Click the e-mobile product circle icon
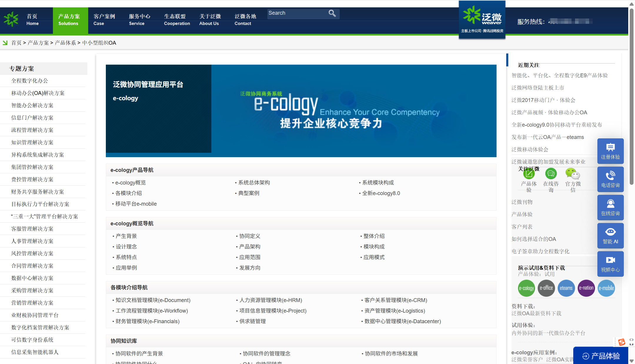635x364 pixels. tap(606, 288)
